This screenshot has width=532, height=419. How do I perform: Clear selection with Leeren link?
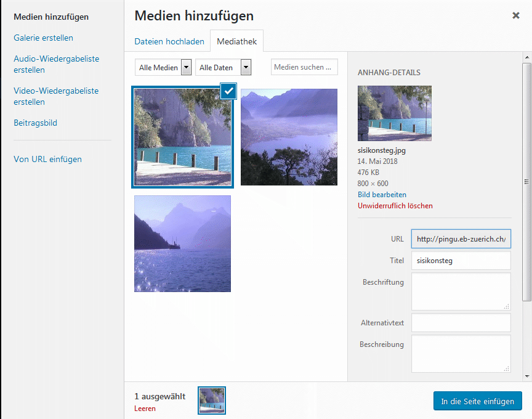pyautogui.click(x=145, y=409)
